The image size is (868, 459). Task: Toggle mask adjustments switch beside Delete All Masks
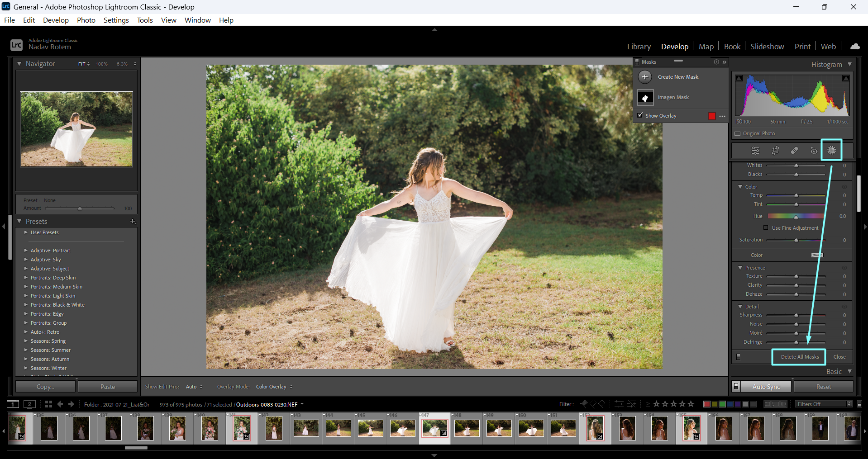[738, 357]
